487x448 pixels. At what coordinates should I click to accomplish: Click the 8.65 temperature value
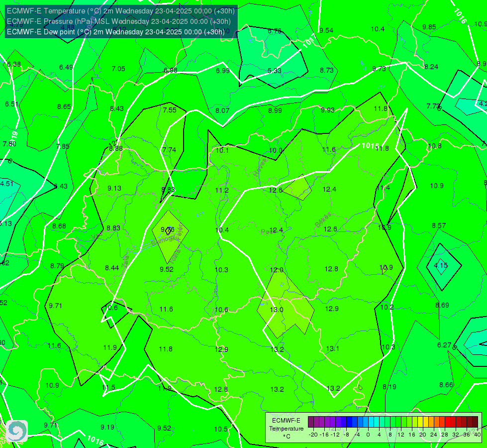[64, 107]
